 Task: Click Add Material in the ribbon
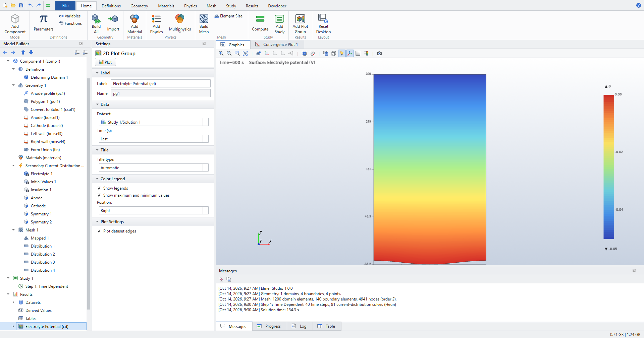click(x=135, y=24)
